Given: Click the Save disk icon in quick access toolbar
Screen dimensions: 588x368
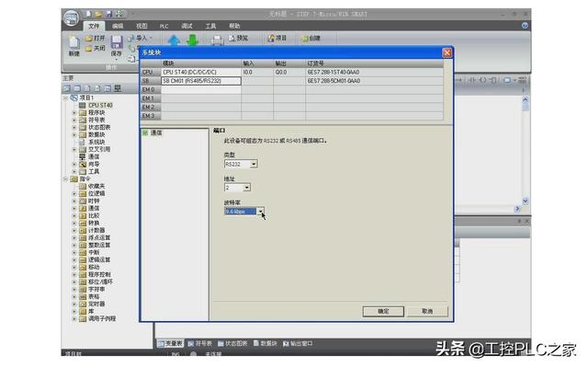Looking at the screenshot, I should [x=109, y=14].
